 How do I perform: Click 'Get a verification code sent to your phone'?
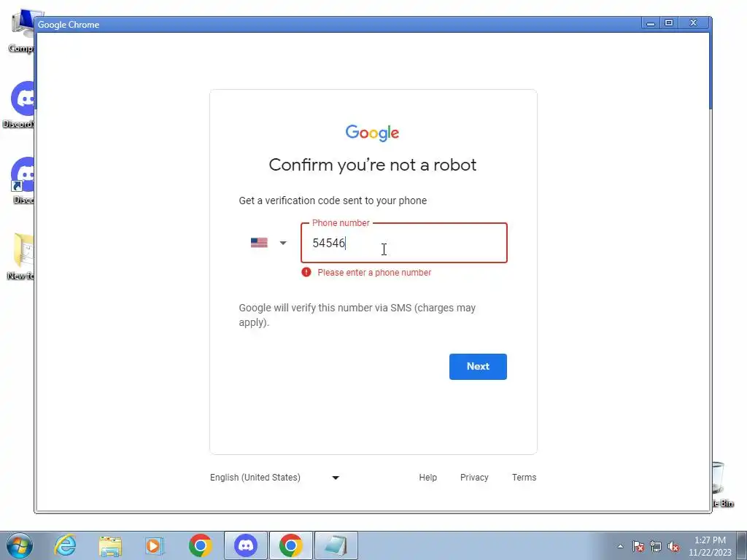tap(333, 201)
